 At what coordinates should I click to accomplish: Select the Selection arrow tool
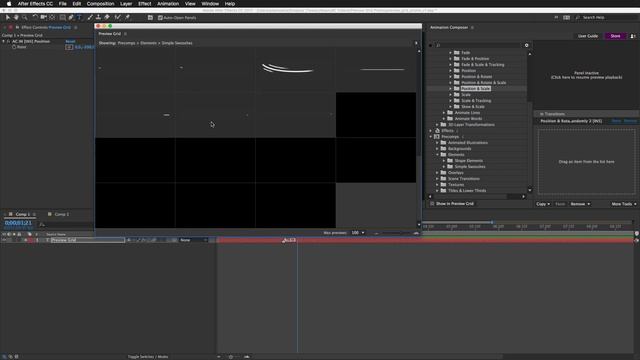click(x=7, y=18)
